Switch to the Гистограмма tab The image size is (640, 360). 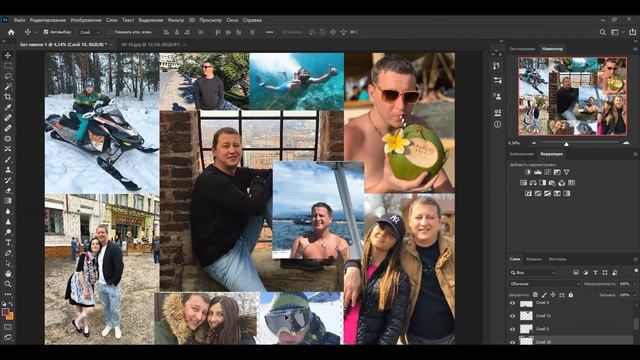[x=522, y=49]
